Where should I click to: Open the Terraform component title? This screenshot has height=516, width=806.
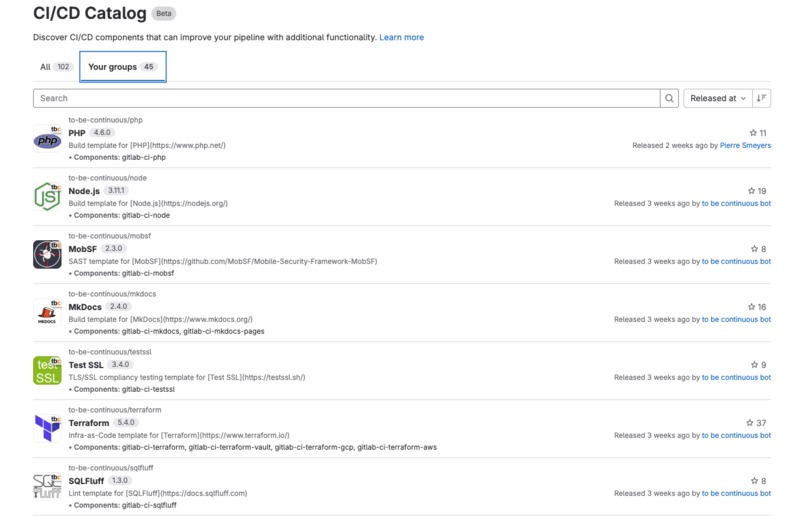point(89,423)
